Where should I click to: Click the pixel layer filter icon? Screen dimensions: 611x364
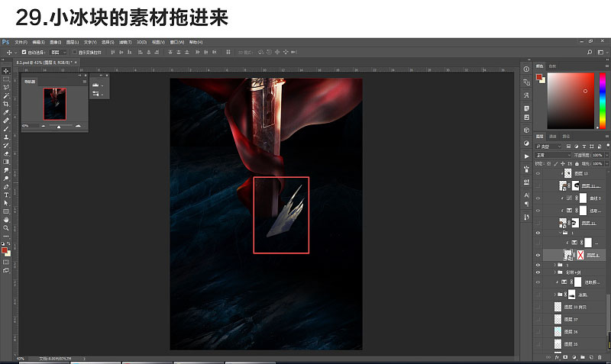(x=568, y=147)
